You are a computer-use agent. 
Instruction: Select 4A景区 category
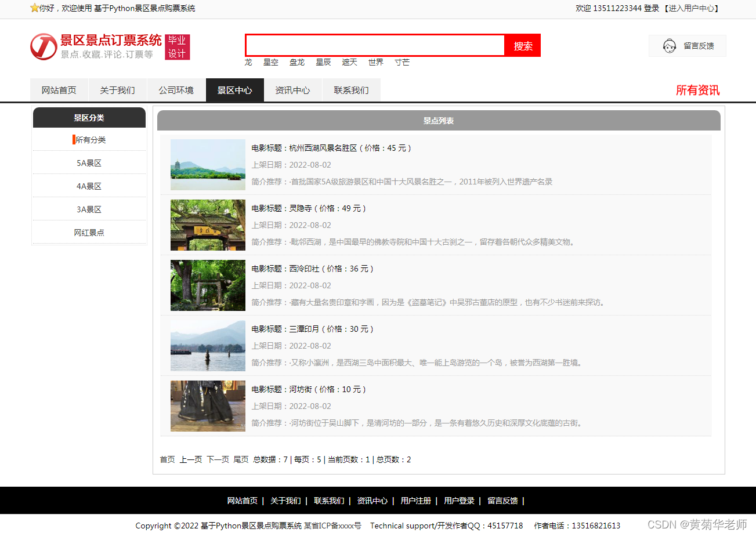coord(89,186)
